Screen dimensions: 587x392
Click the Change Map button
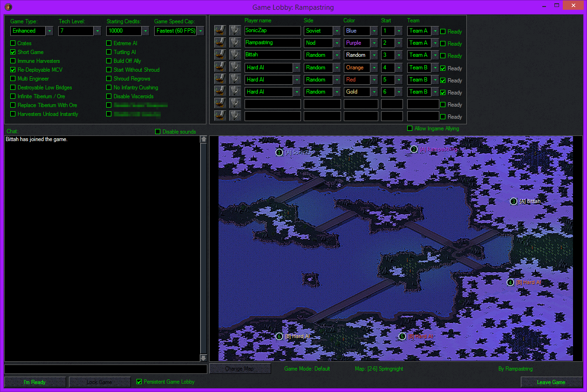(x=240, y=369)
